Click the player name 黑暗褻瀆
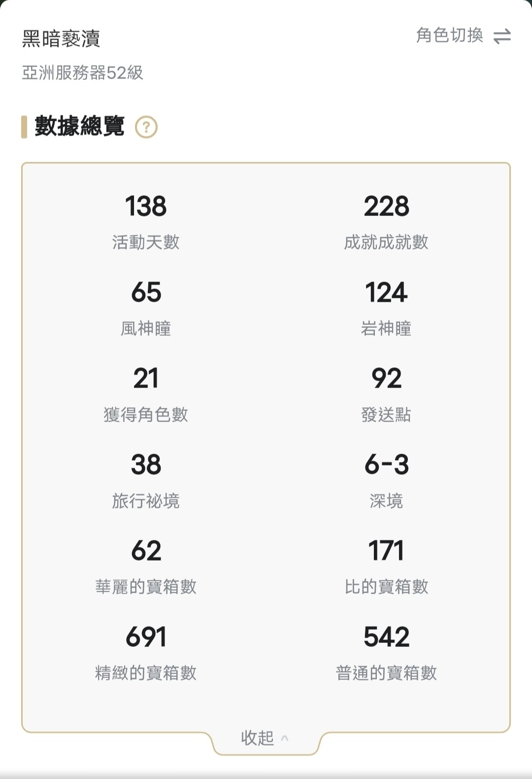The image size is (532, 779). [x=61, y=38]
